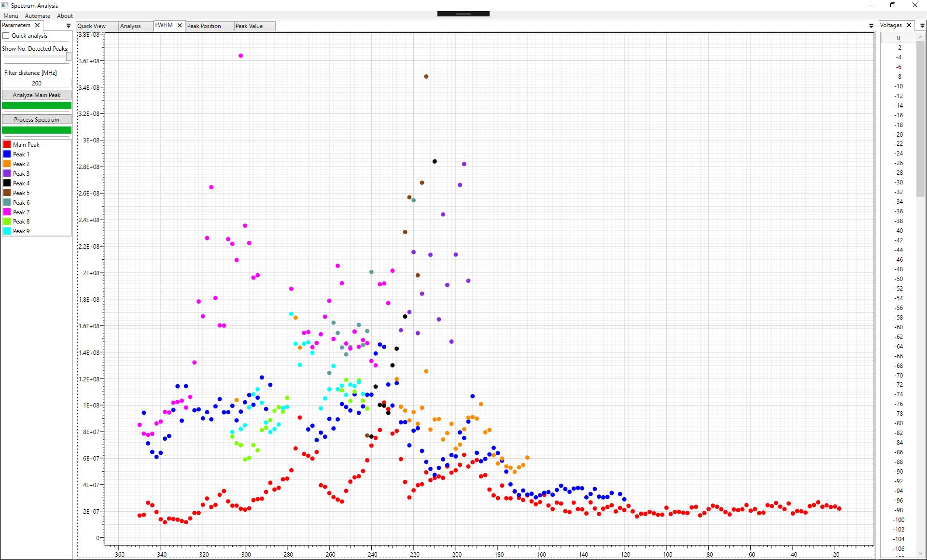Click the detected peaks slider handle
The image size is (927, 560).
click(69, 56)
